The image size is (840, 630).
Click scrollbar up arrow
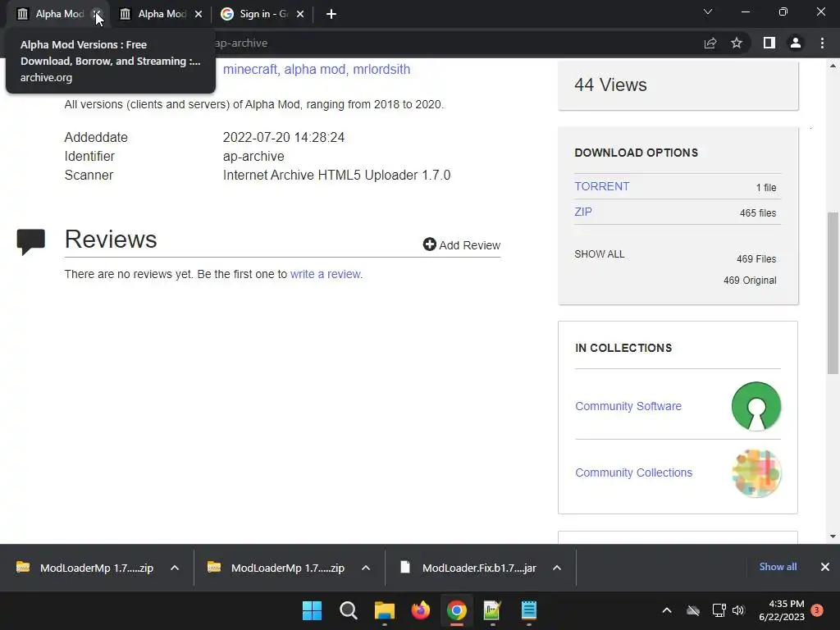point(833,66)
